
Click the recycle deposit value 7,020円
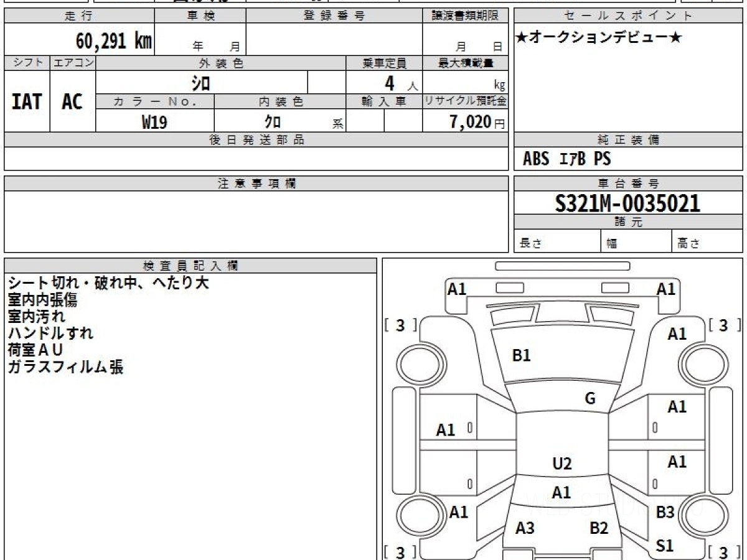pos(477,122)
